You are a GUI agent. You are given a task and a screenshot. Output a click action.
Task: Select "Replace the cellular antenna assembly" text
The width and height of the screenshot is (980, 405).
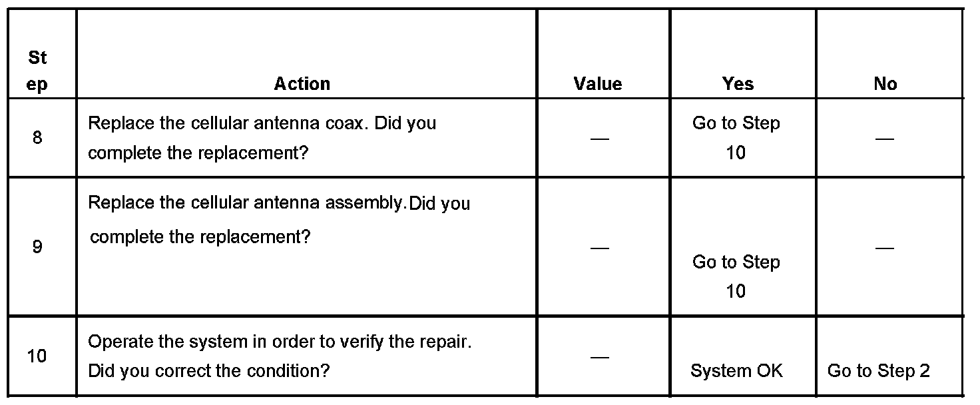point(244,202)
